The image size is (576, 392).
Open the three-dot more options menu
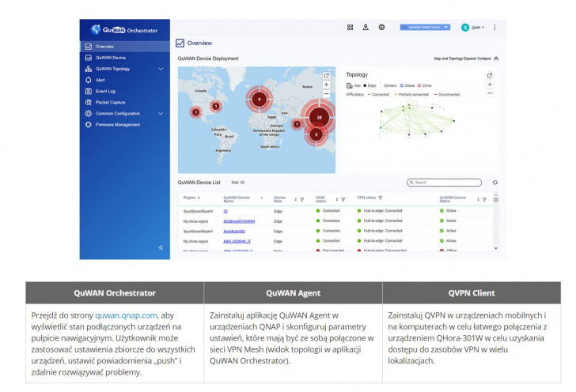click(495, 27)
